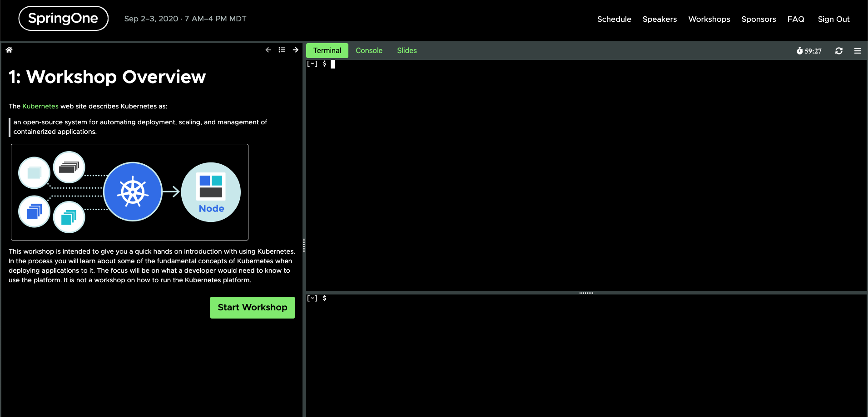Click the countdown timer stopwatch icon

click(x=799, y=51)
